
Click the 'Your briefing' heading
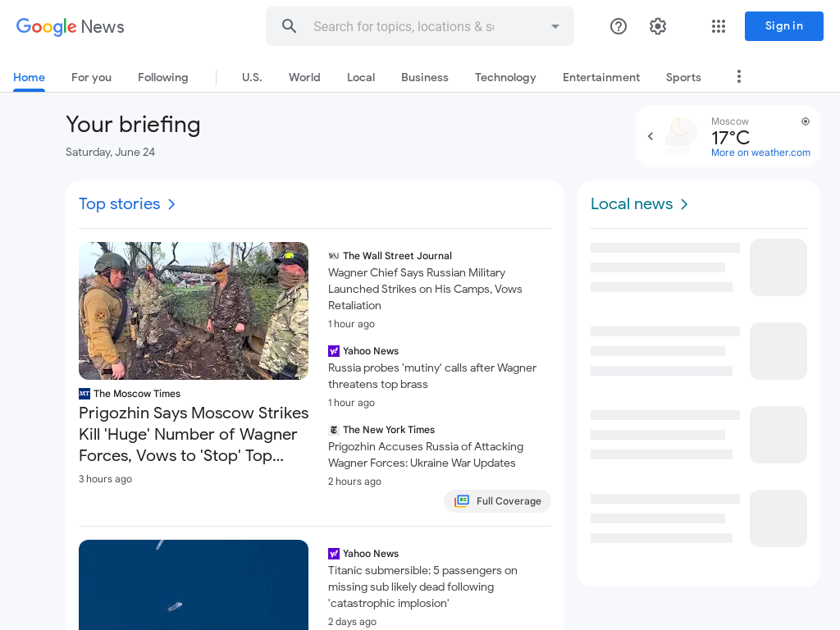(133, 125)
